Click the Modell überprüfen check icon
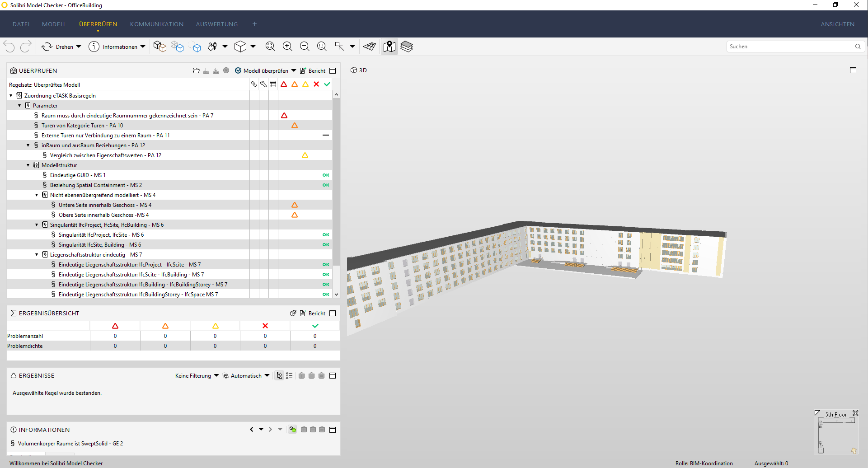Viewport: 868px width, 468px height. pos(238,70)
